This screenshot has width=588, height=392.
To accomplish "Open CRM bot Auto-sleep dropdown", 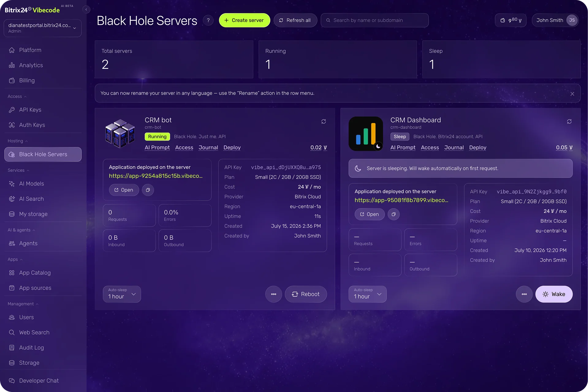I will coord(122,294).
